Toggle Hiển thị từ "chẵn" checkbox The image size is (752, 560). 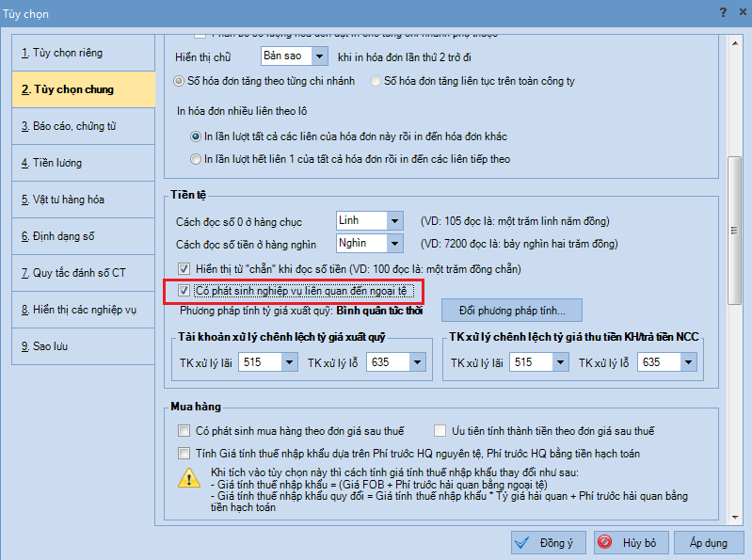[184, 268]
